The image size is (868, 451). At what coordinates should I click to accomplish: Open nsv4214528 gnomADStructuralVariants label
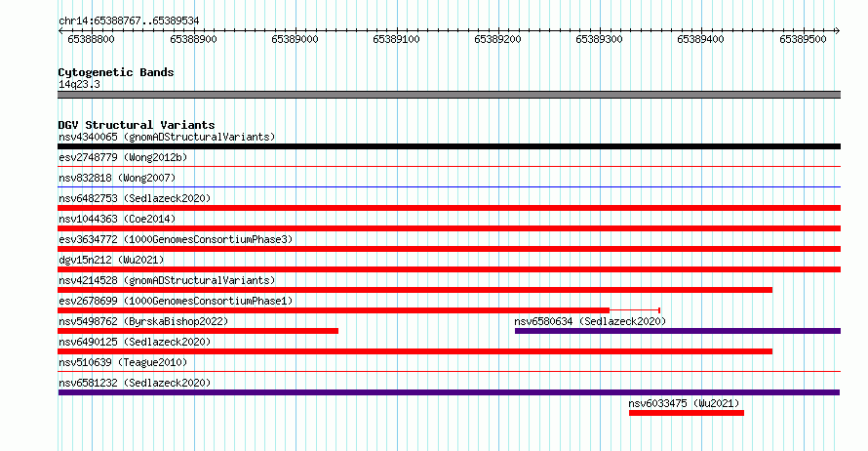[x=167, y=280]
